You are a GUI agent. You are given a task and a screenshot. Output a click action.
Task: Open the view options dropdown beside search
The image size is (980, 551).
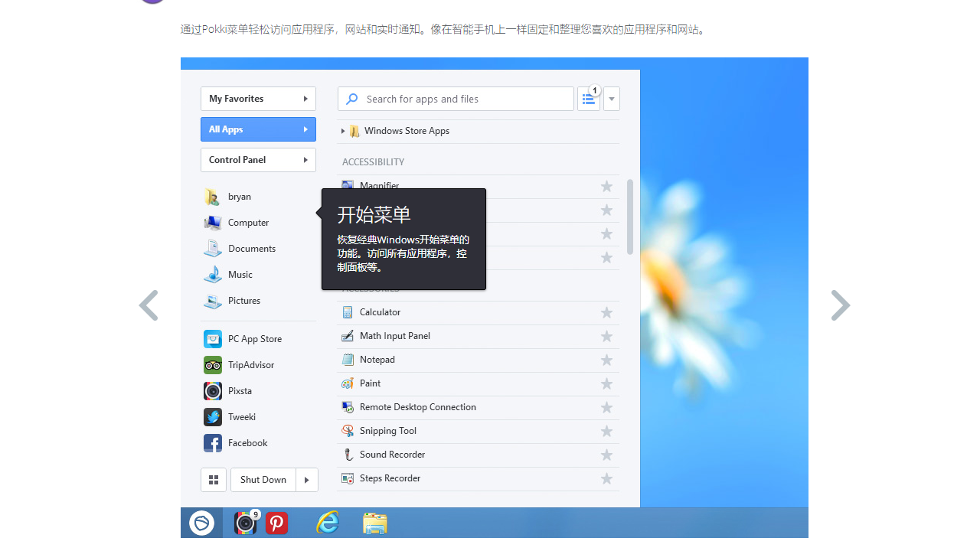(611, 99)
